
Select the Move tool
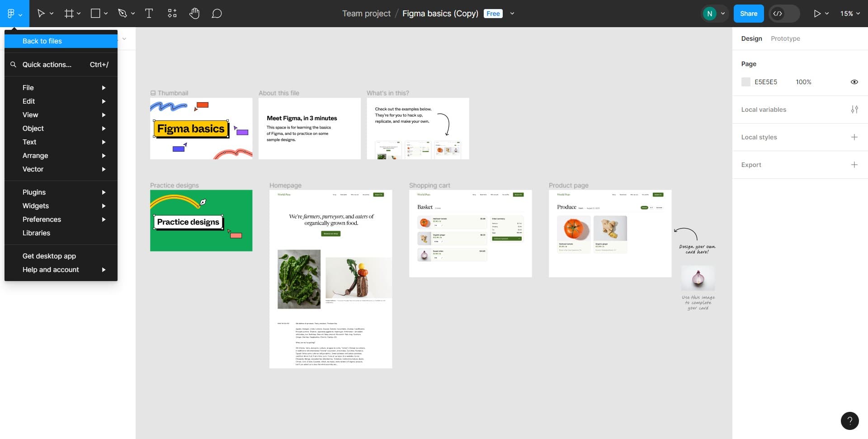pyautogui.click(x=41, y=13)
